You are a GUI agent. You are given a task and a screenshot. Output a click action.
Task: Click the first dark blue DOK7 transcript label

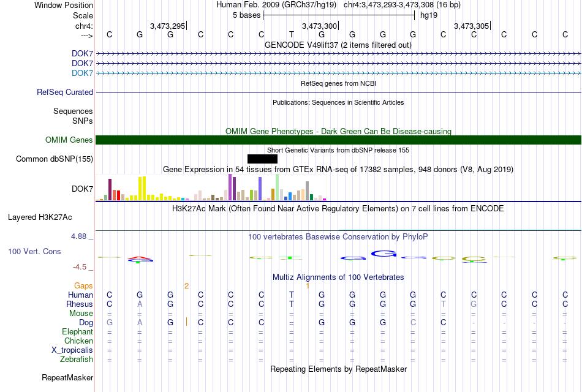[83, 53]
